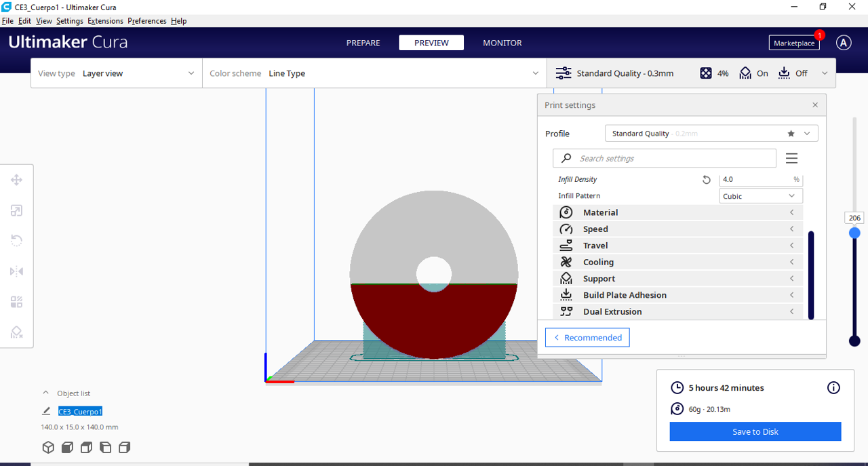
Task: Switch to front view icon
Action: [x=67, y=447]
